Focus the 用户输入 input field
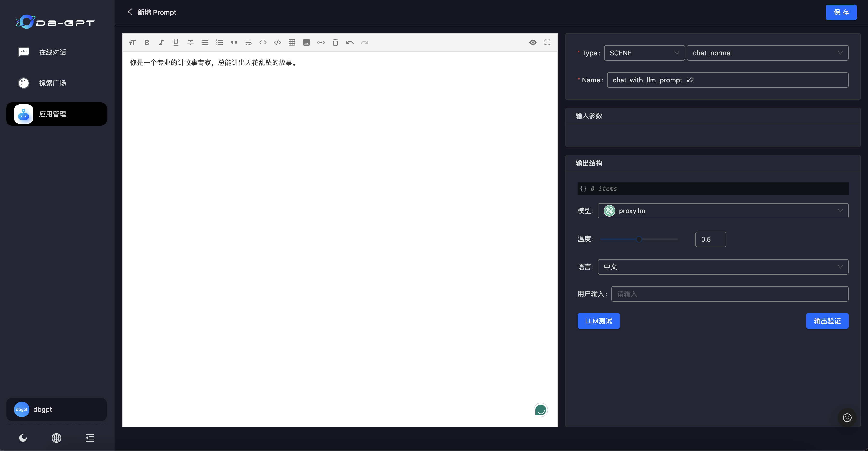Screen dimensions: 868x451 coord(730,294)
